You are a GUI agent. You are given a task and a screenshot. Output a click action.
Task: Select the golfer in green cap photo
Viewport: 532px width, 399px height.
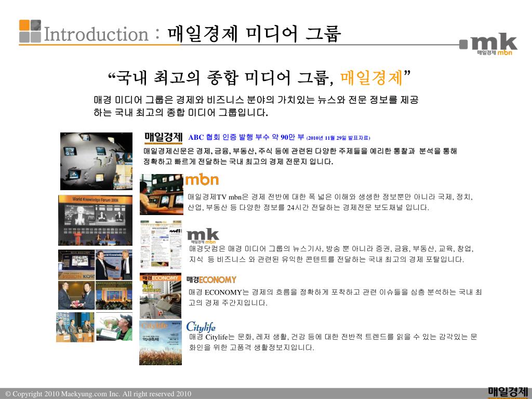click(x=114, y=327)
